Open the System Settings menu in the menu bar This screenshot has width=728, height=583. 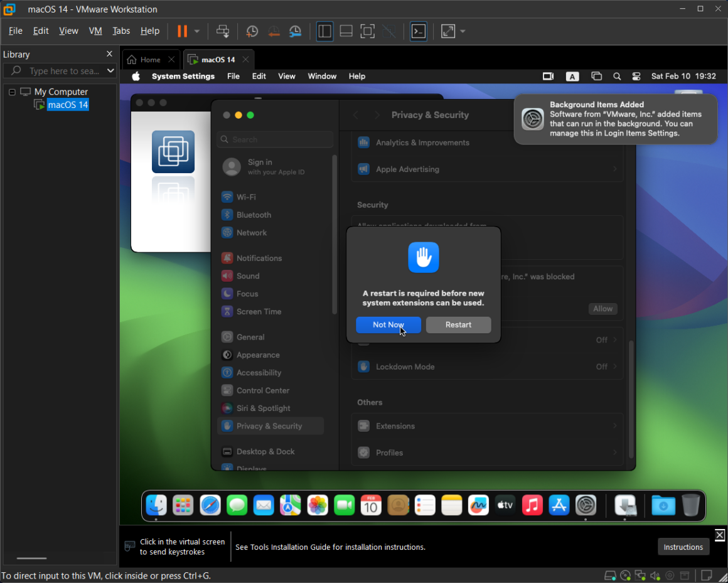pos(183,76)
